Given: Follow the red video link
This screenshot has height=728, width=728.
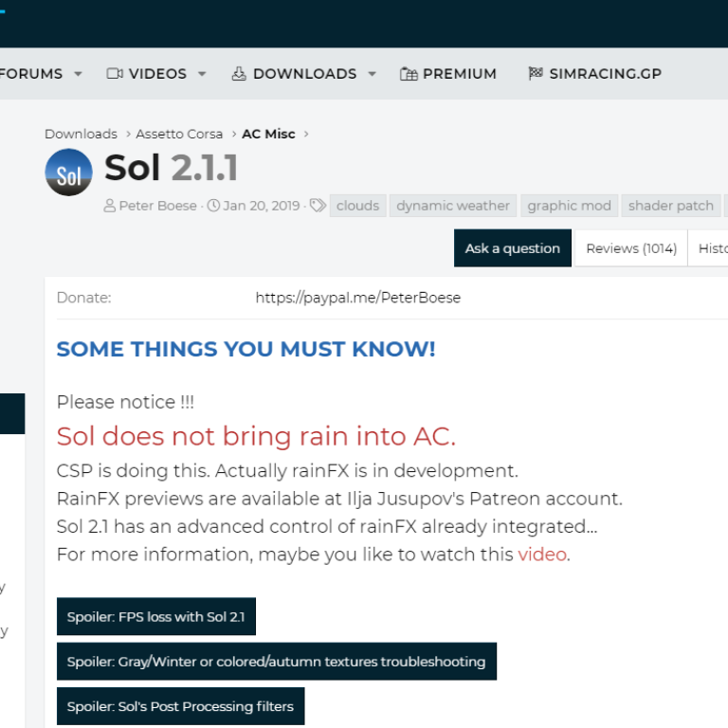Looking at the screenshot, I should click(542, 555).
